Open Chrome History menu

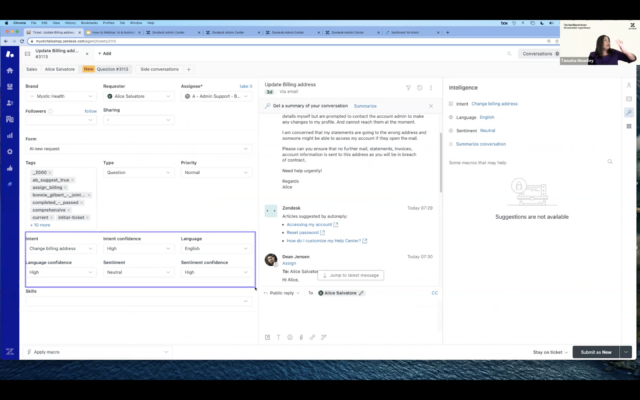(70, 23)
